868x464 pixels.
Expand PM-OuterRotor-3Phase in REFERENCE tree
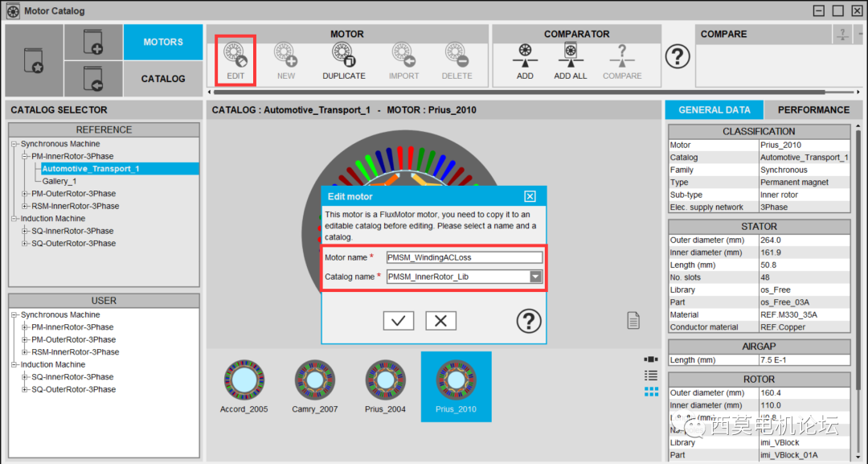pos(25,194)
